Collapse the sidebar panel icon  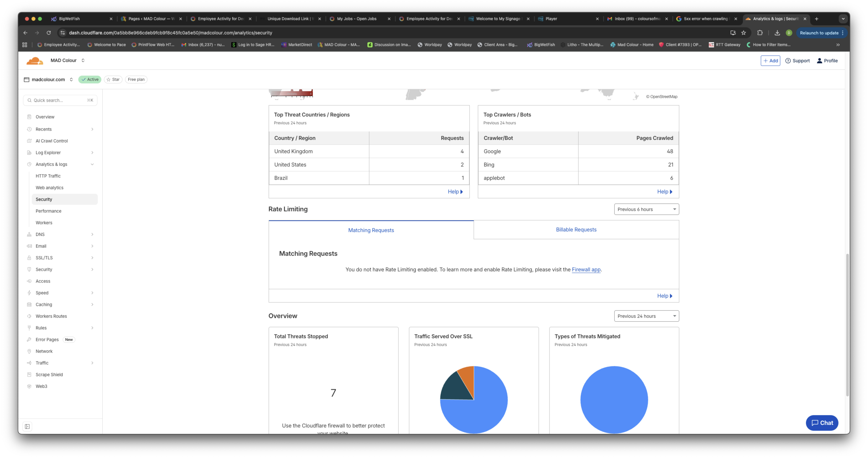click(x=27, y=426)
